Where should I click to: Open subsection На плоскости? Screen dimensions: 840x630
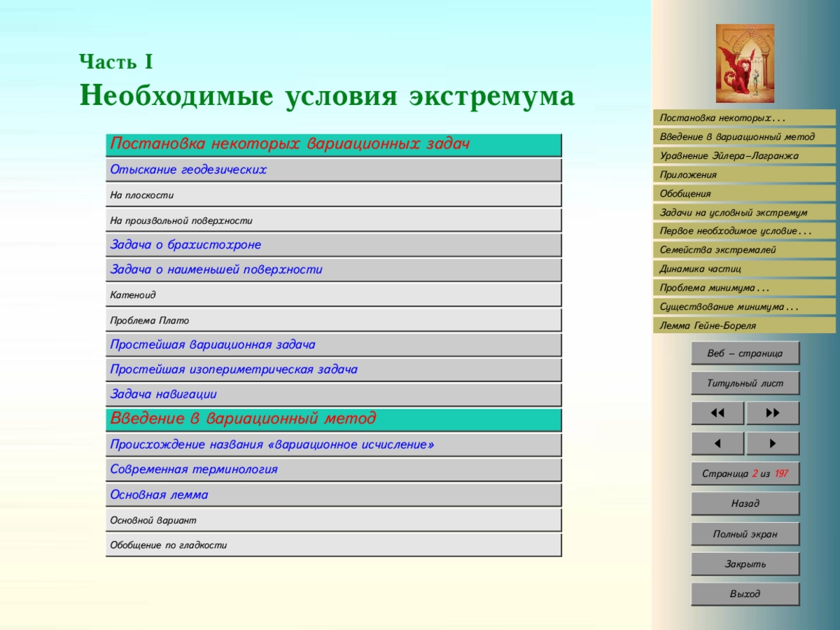[334, 195]
